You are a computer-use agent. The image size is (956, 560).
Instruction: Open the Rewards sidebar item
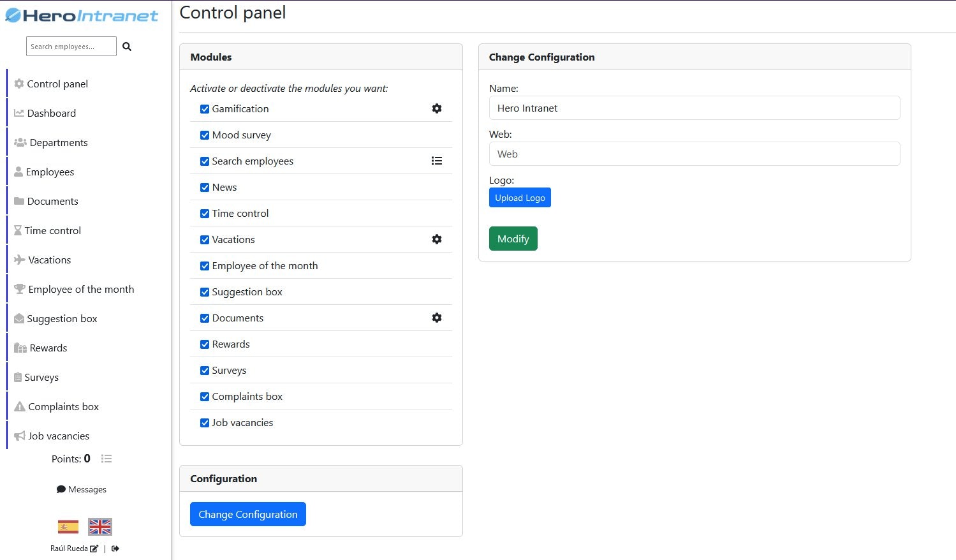(x=48, y=348)
